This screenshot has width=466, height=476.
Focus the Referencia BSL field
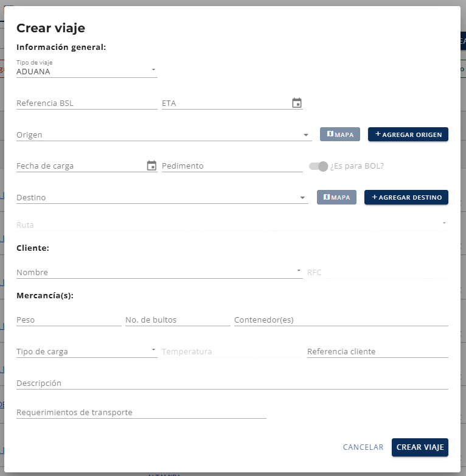[x=87, y=103]
